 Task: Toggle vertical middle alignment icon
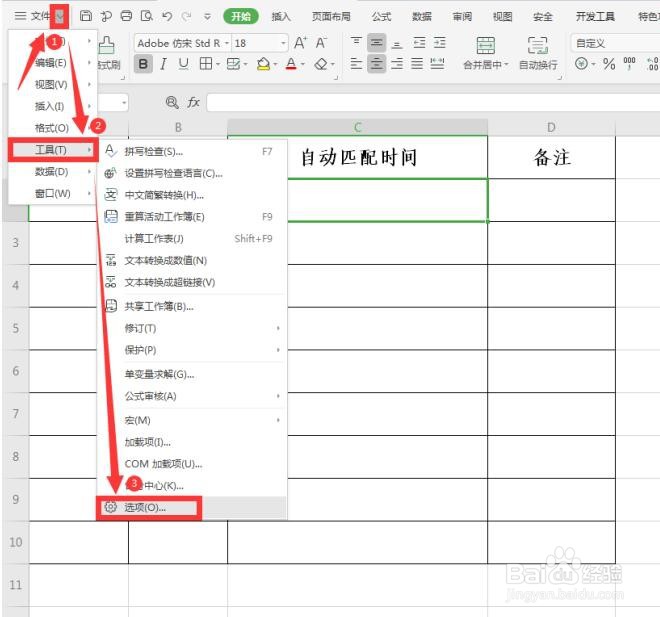pyautogui.click(x=376, y=43)
